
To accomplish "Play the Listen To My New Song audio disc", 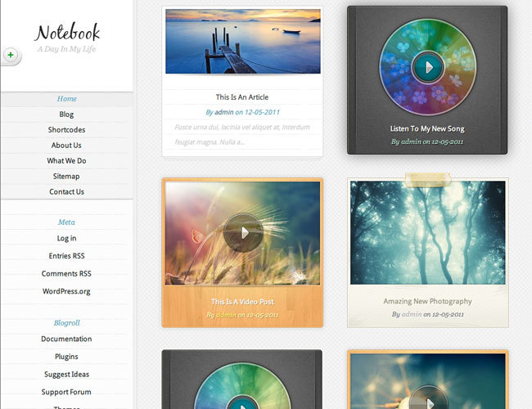I will click(x=427, y=67).
